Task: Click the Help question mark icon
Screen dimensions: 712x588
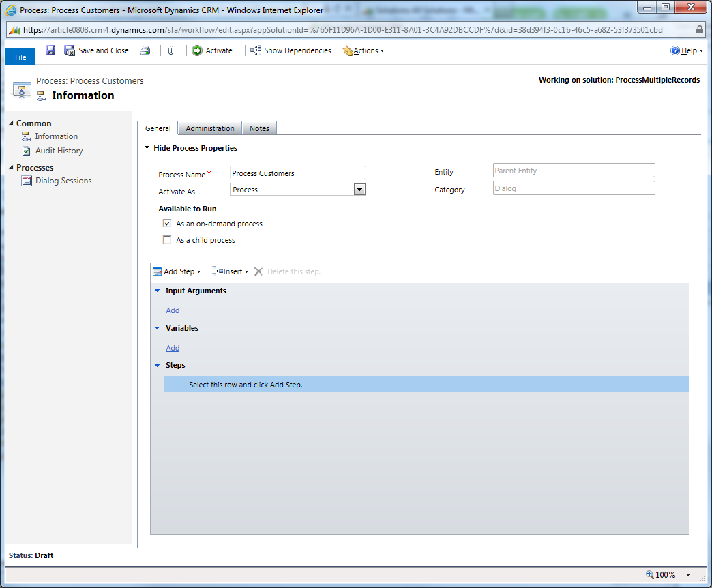Action: click(x=674, y=50)
